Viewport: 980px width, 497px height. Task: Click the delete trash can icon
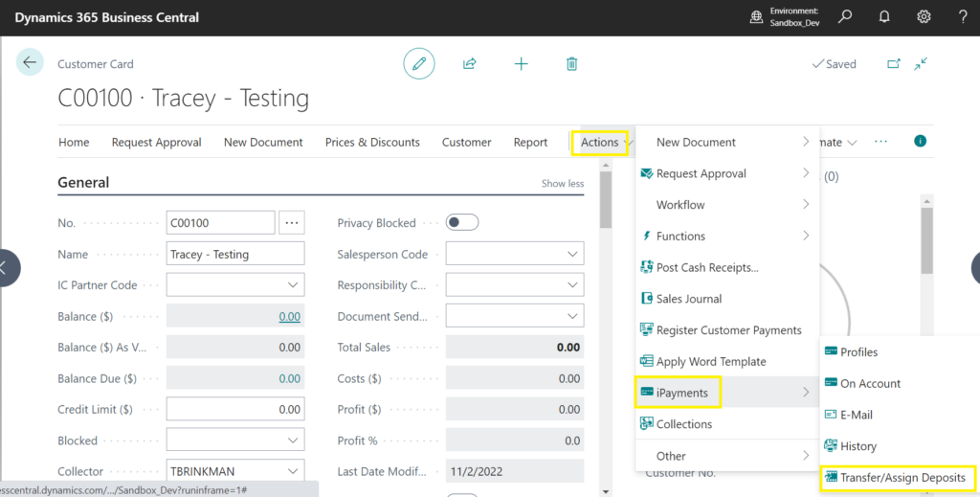click(572, 64)
